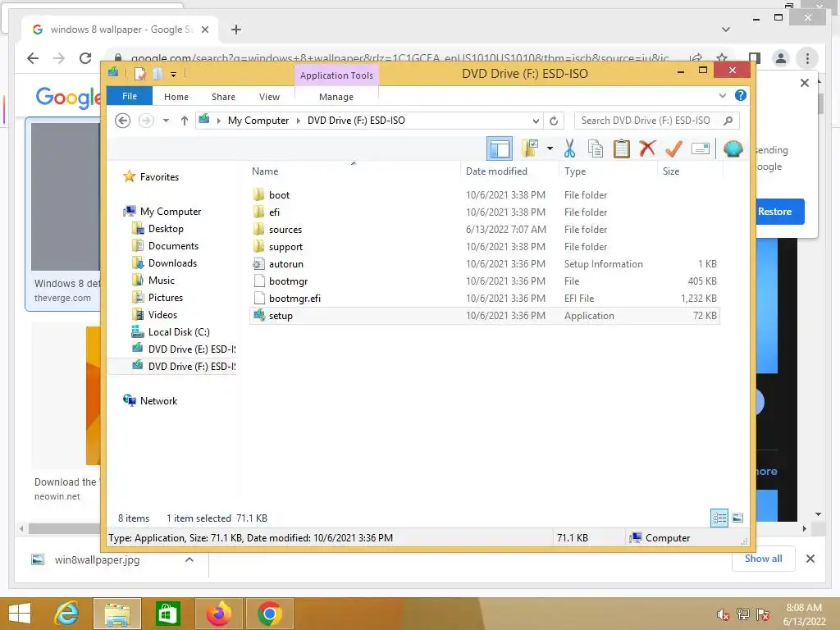The height and width of the screenshot is (630, 840).
Task: Switch to Large icons view in status bar
Action: click(x=737, y=518)
